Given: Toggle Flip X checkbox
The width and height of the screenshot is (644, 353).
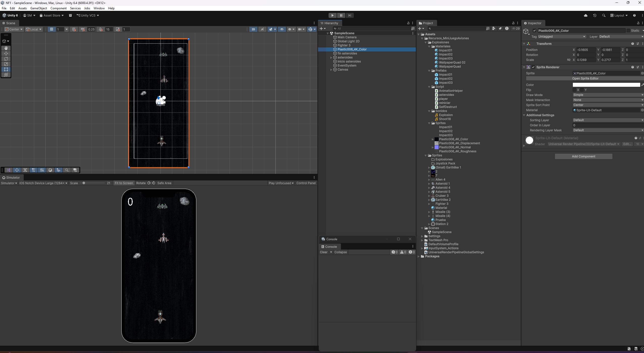Looking at the screenshot, I should [x=574, y=90].
